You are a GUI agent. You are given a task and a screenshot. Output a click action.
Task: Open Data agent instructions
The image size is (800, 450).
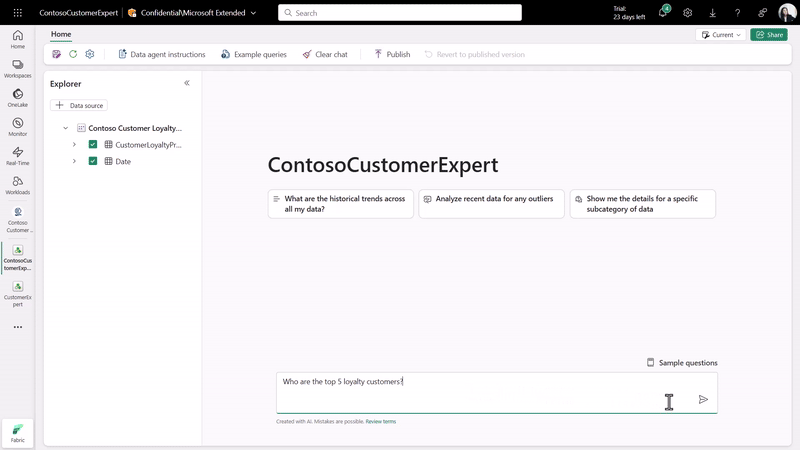point(161,54)
